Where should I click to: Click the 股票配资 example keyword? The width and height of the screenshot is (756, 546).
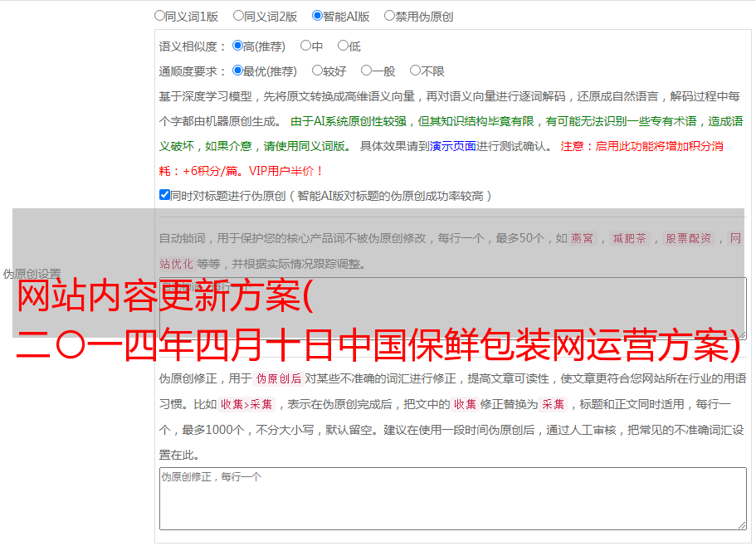click(x=689, y=238)
